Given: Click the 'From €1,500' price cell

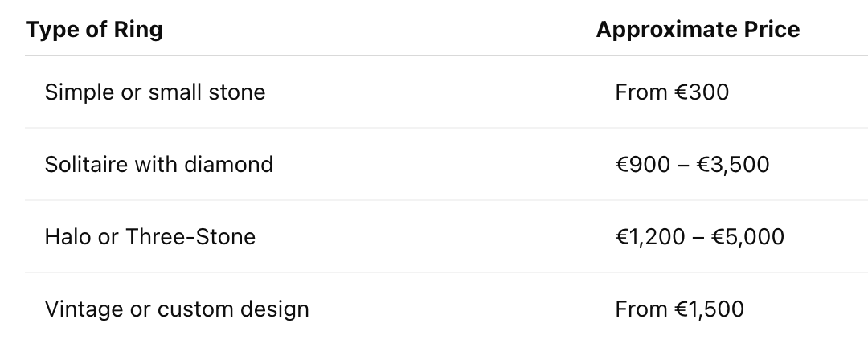Looking at the screenshot, I should point(680,309).
